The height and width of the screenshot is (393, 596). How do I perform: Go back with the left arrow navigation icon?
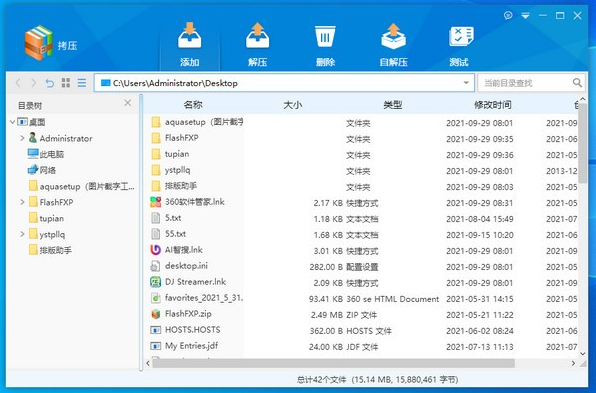coord(18,83)
